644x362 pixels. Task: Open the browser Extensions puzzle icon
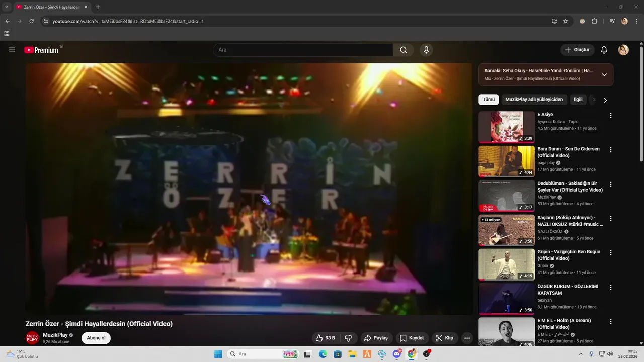point(594,21)
